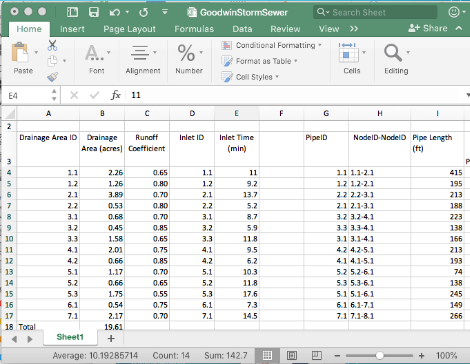The width and height of the screenshot is (470, 364).
Task: Switch to the Home ribbon tab
Action: pos(29,29)
